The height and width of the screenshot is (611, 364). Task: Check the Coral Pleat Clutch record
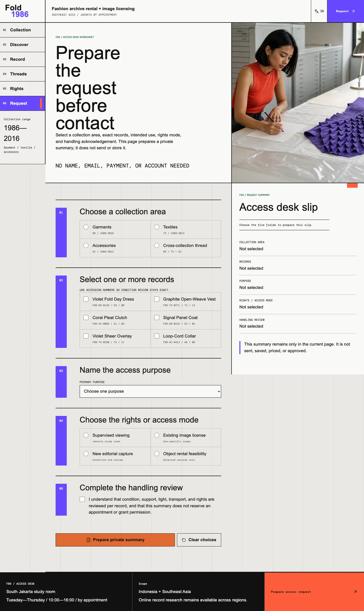(86, 317)
